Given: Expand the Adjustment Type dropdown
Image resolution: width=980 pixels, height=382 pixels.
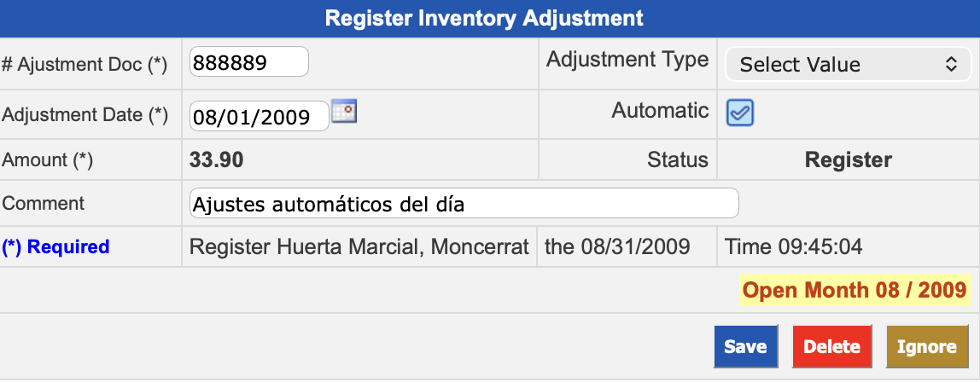Looking at the screenshot, I should coord(847,64).
